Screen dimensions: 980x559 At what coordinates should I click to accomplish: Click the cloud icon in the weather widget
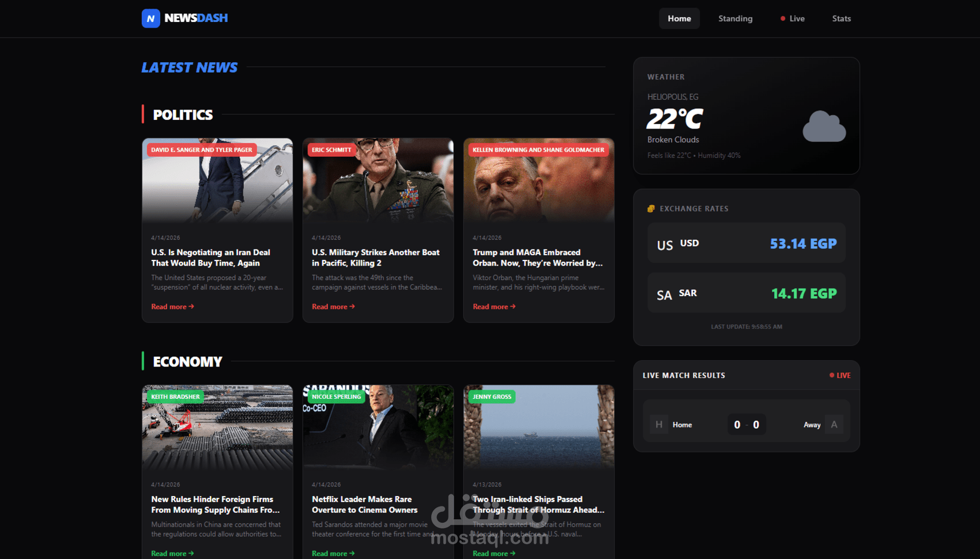tap(824, 126)
